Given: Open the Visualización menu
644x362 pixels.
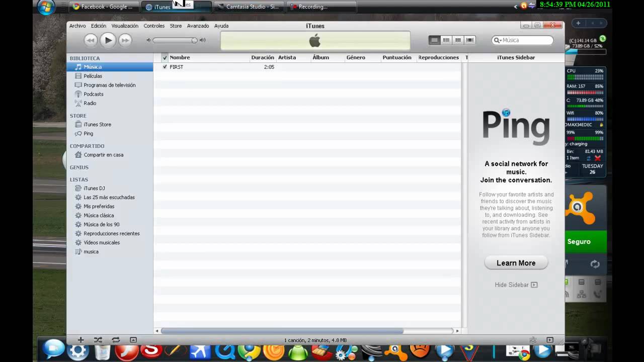Looking at the screenshot, I should pyautogui.click(x=125, y=26).
